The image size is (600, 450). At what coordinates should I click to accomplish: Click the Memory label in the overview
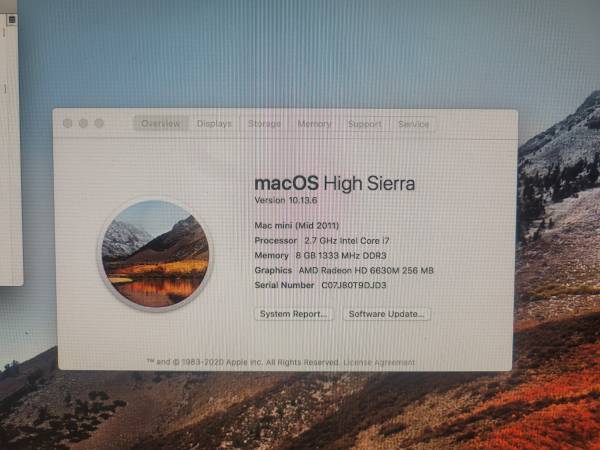point(271,255)
